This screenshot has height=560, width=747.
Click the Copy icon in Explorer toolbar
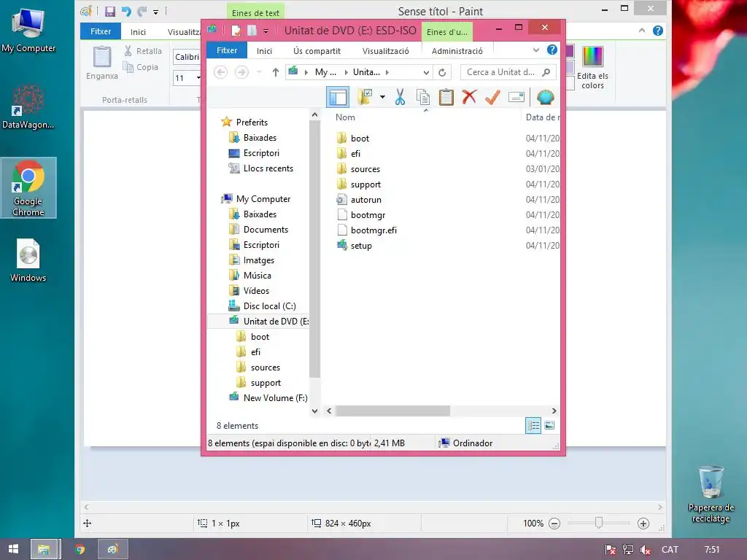click(422, 97)
